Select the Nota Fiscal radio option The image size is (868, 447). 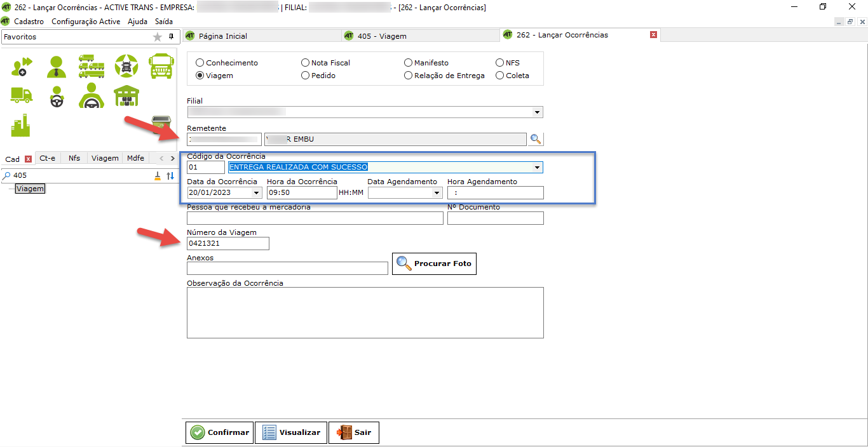326,63
